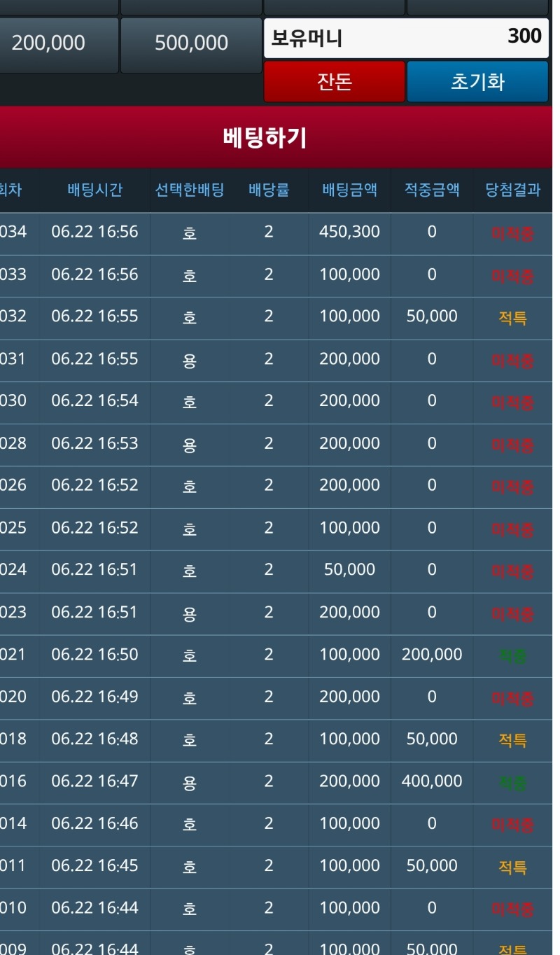560x955 pixels.
Task: Click the 배당률 column header
Action: [269, 190]
